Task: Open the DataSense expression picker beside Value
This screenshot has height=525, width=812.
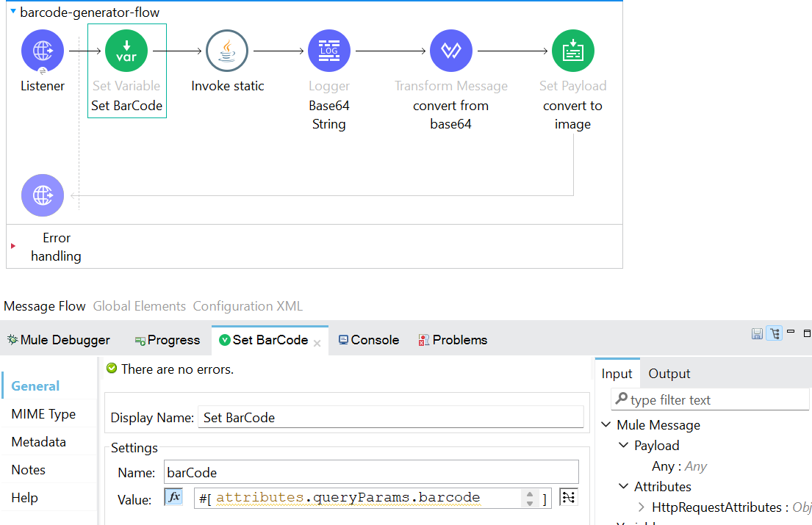Action: click(568, 497)
